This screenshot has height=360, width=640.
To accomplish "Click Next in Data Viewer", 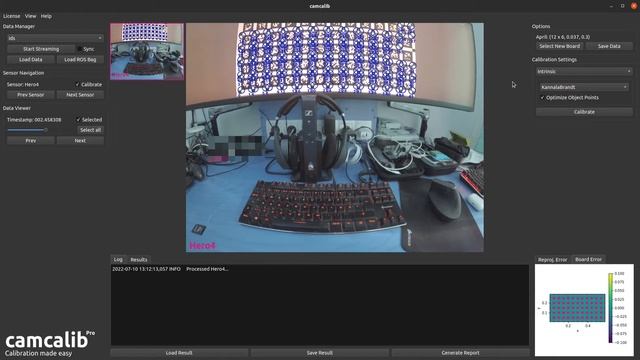I will point(80,140).
